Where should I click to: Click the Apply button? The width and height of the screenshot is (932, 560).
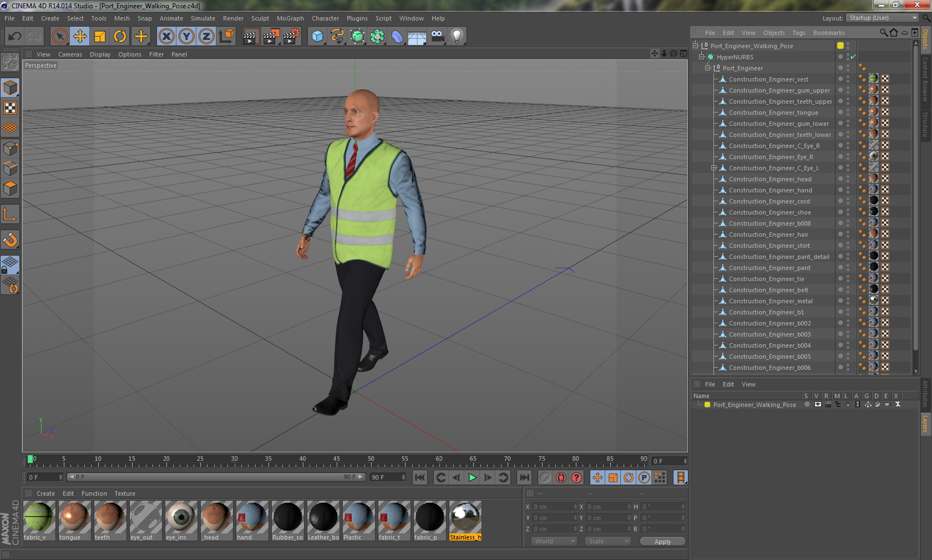[x=662, y=542]
